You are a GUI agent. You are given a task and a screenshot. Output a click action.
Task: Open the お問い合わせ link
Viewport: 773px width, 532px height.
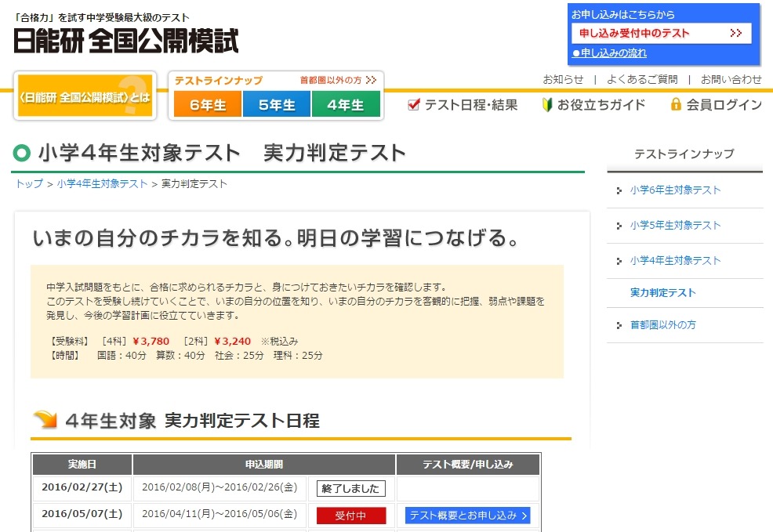coord(731,79)
